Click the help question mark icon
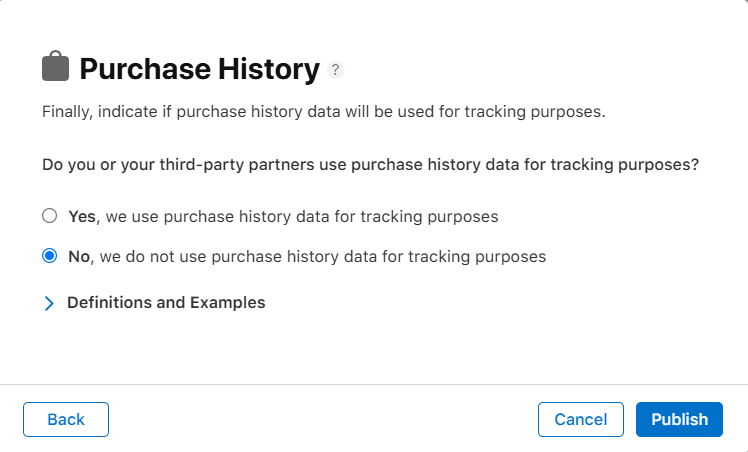Image resolution: width=748 pixels, height=452 pixels. pyautogui.click(x=336, y=70)
